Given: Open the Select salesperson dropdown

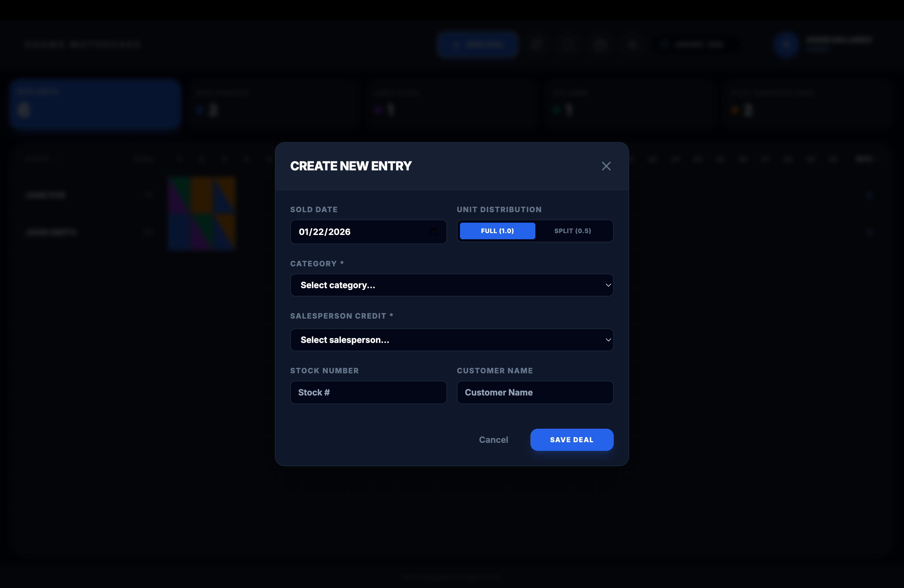Looking at the screenshot, I should [452, 340].
